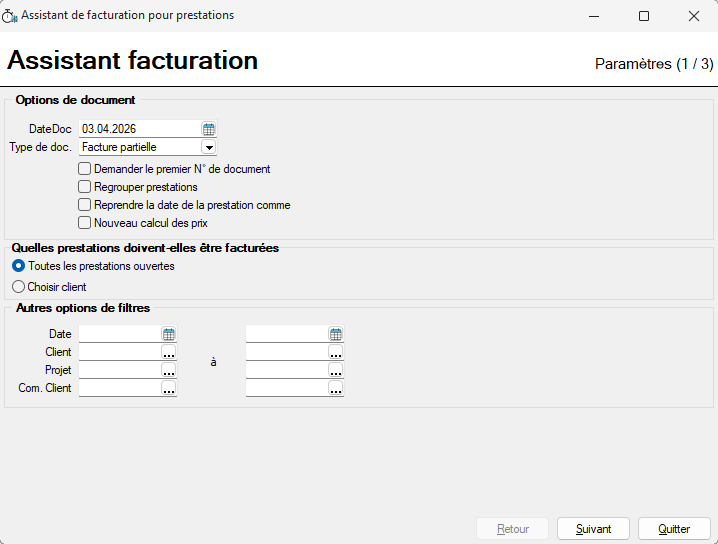Enable Nouveau calcul des prix checkbox
The width and height of the screenshot is (718, 544).
[85, 223]
